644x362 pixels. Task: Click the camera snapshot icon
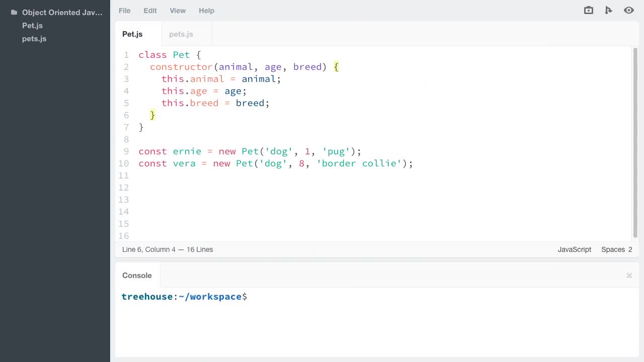point(588,11)
